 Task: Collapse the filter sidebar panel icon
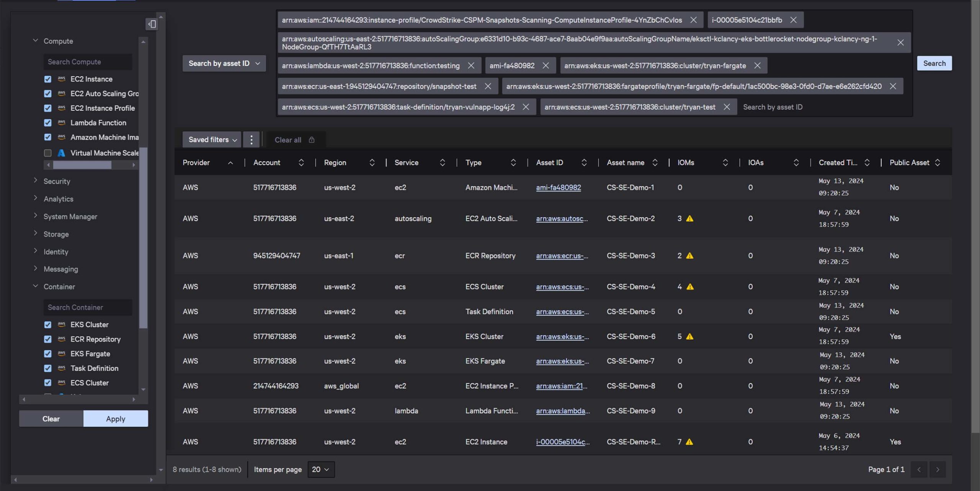(152, 24)
